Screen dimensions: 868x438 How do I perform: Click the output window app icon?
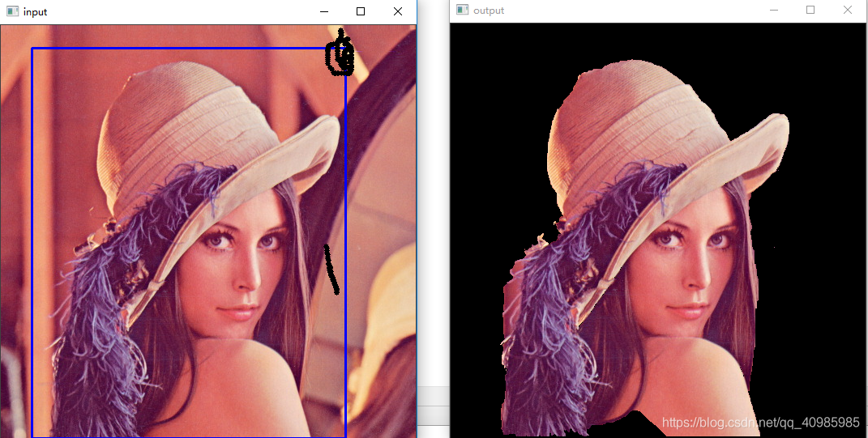(x=462, y=10)
